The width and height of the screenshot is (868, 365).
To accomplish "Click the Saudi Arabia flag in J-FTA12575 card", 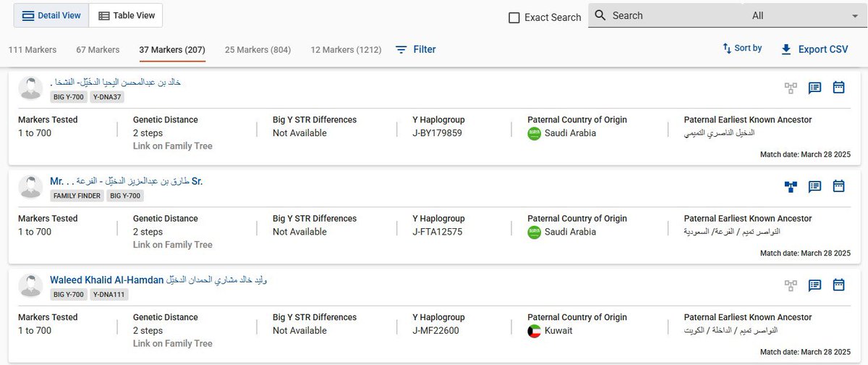I will pos(535,232).
